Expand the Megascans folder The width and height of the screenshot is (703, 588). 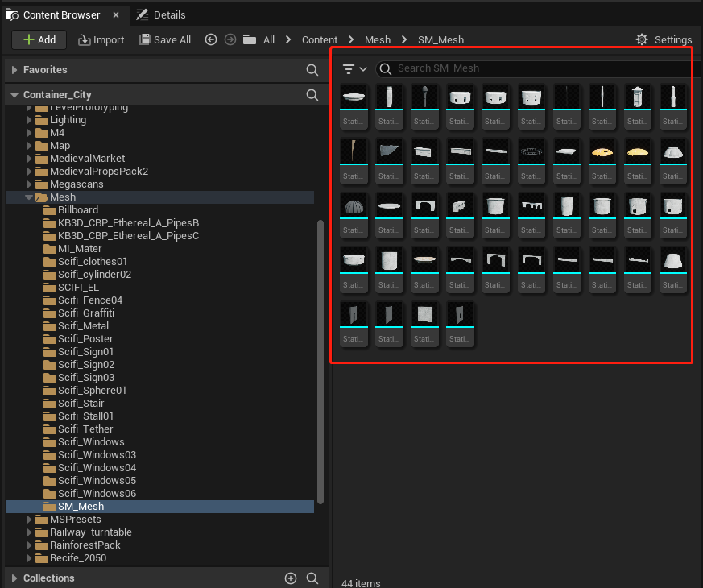click(30, 184)
